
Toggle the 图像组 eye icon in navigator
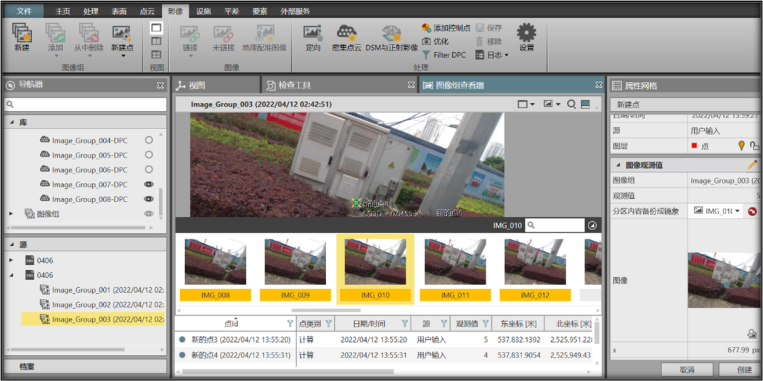[x=149, y=214]
